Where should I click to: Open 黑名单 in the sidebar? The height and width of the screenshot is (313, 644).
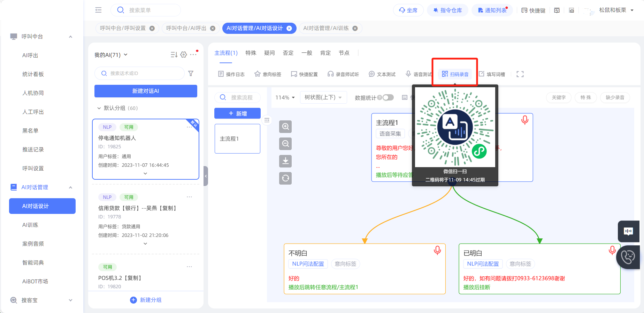tap(30, 131)
